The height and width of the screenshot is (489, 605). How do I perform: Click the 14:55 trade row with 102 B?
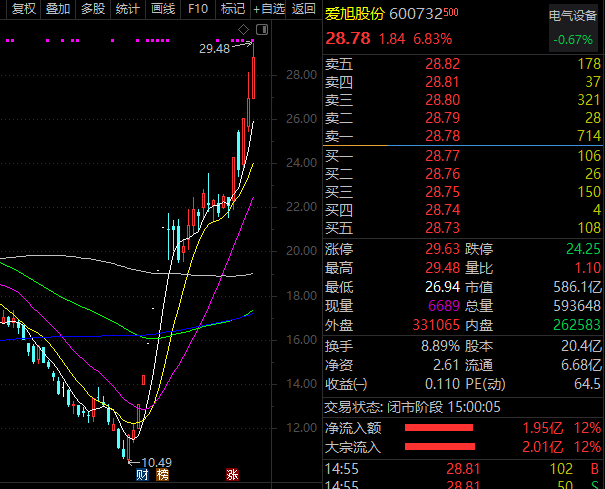click(462, 469)
